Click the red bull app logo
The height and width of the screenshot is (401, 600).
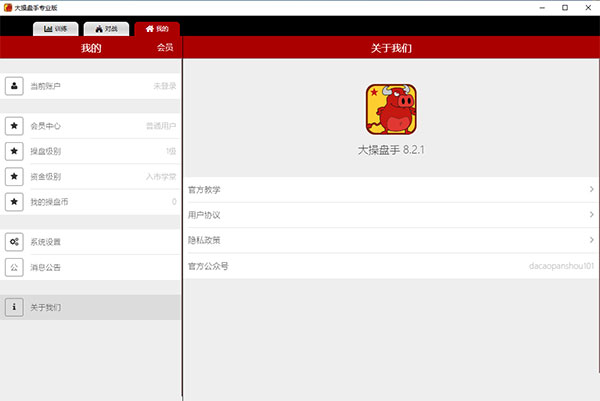coord(391,109)
